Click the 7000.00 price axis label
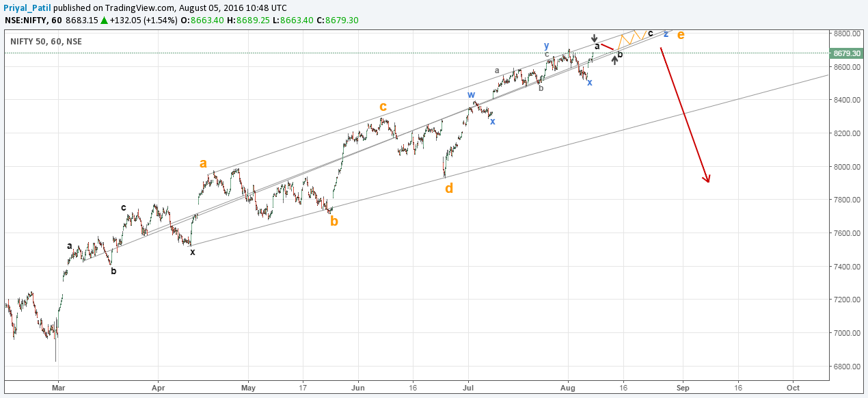 click(x=847, y=334)
